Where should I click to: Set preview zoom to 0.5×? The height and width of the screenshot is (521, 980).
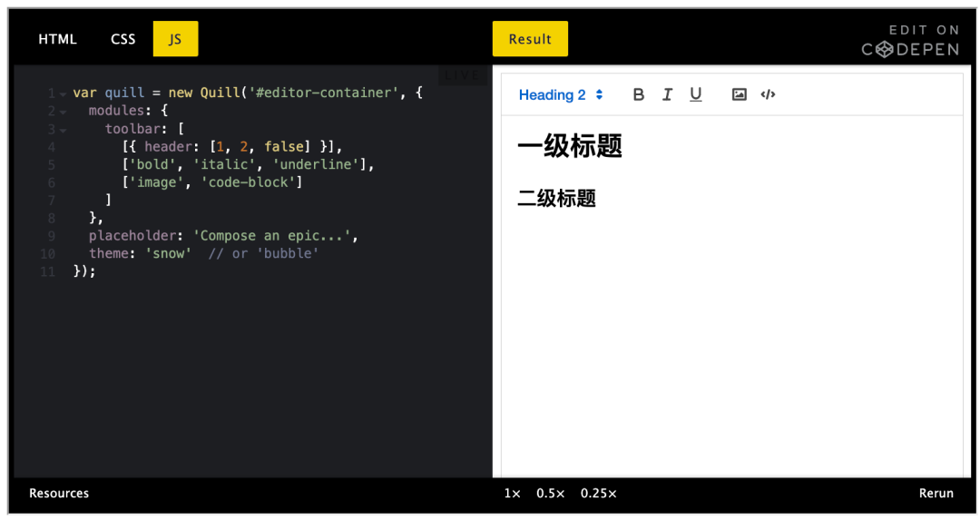click(x=551, y=493)
